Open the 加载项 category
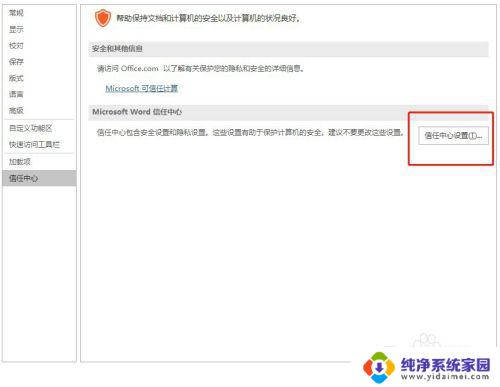Viewport: 500px width, 387px height. [20, 162]
